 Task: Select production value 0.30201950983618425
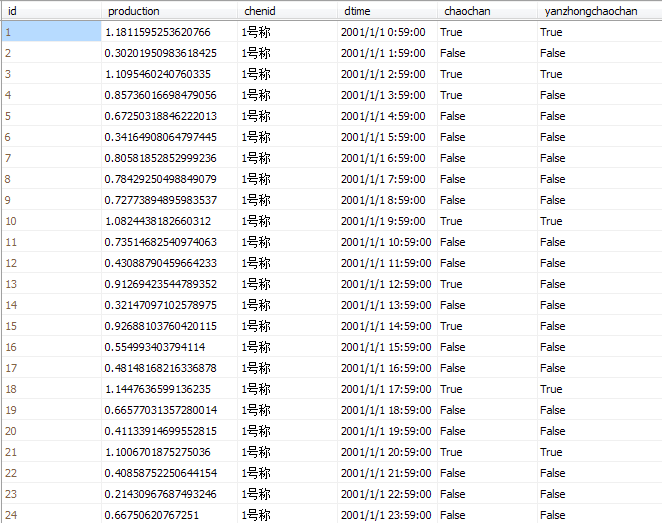tap(160, 53)
